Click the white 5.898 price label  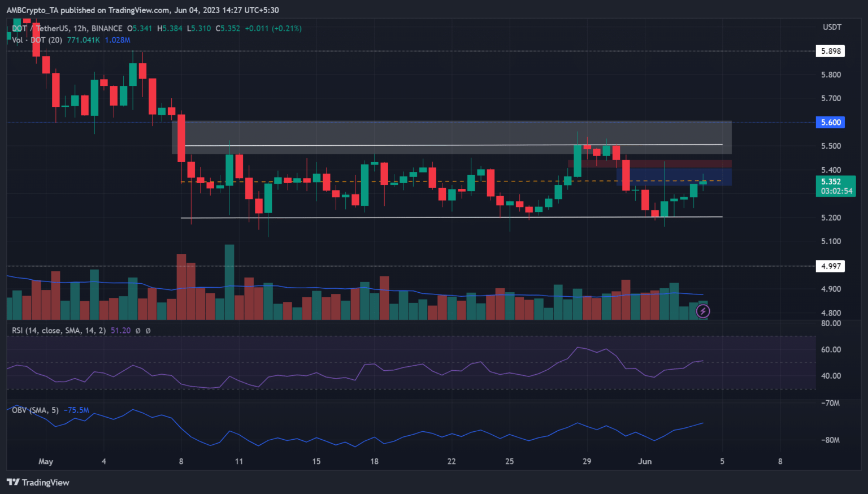pos(830,51)
